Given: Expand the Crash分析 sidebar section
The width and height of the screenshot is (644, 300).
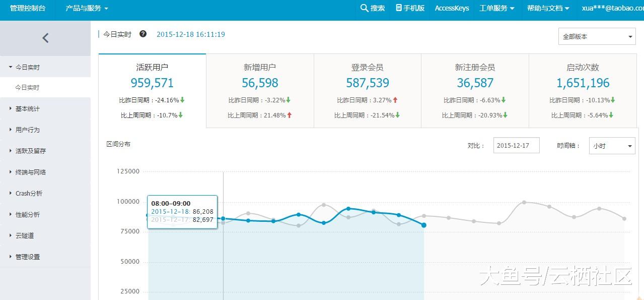Looking at the screenshot, I should pyautogui.click(x=29, y=194).
